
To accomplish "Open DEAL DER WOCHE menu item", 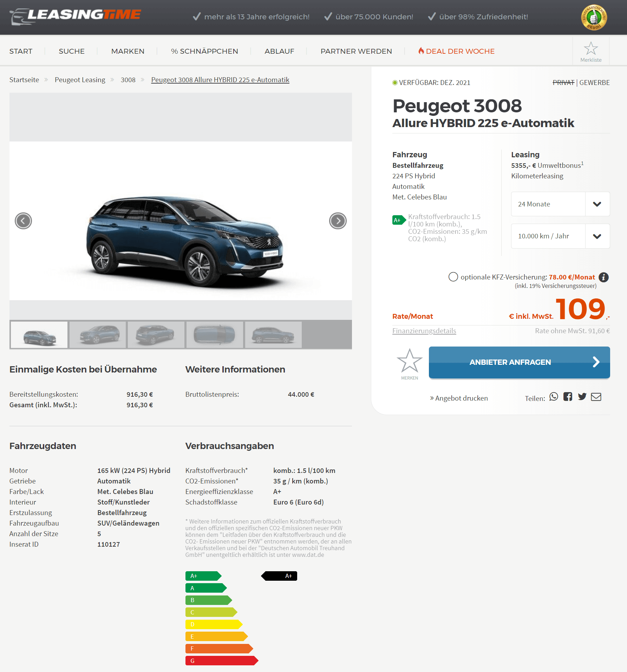I will (x=456, y=51).
